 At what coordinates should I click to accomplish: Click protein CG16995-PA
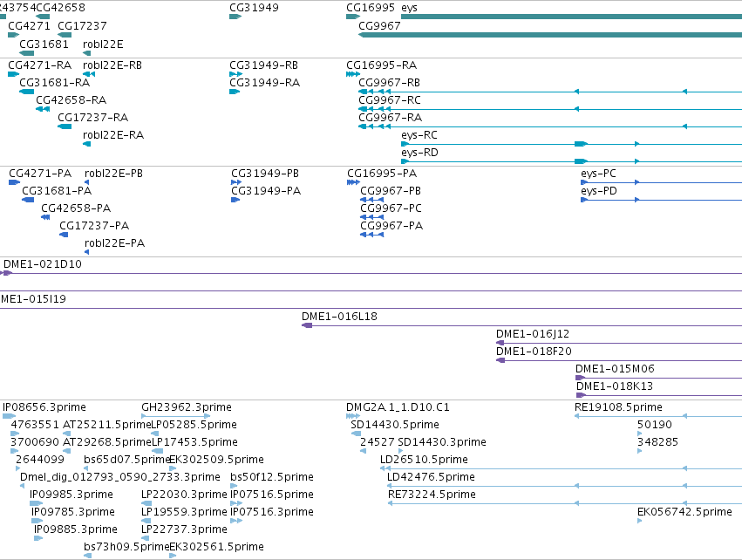(x=382, y=174)
